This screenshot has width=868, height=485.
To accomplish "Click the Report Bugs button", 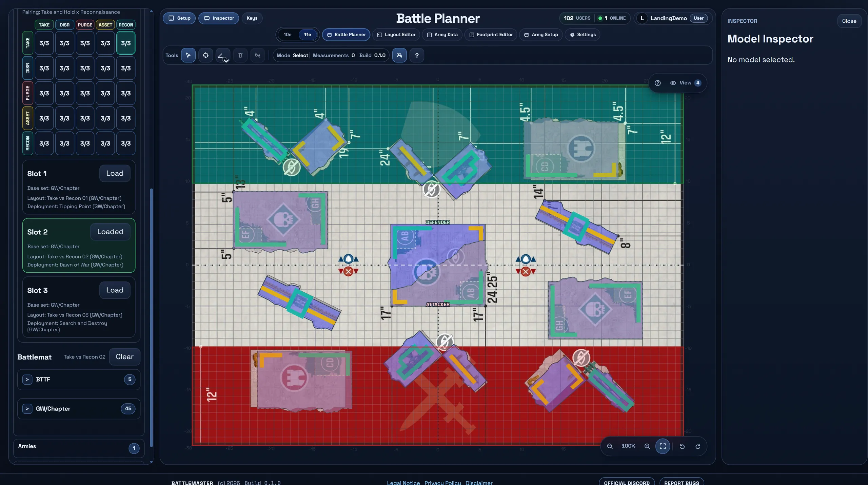I will click(x=682, y=482).
